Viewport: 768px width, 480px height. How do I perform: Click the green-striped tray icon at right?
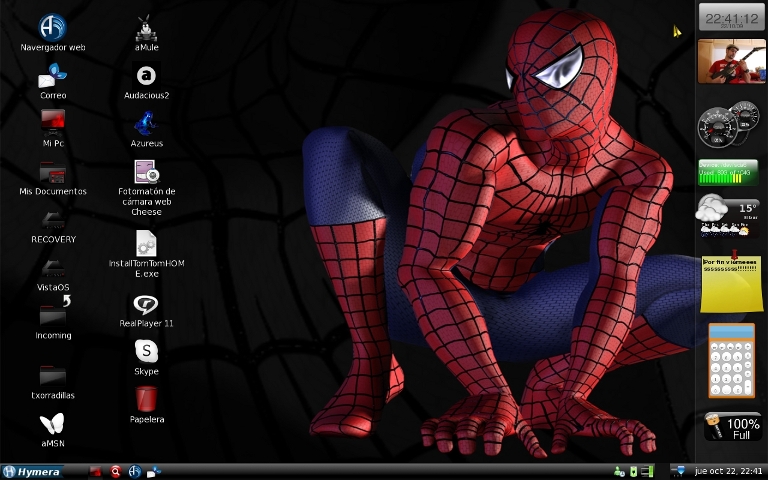click(x=647, y=472)
